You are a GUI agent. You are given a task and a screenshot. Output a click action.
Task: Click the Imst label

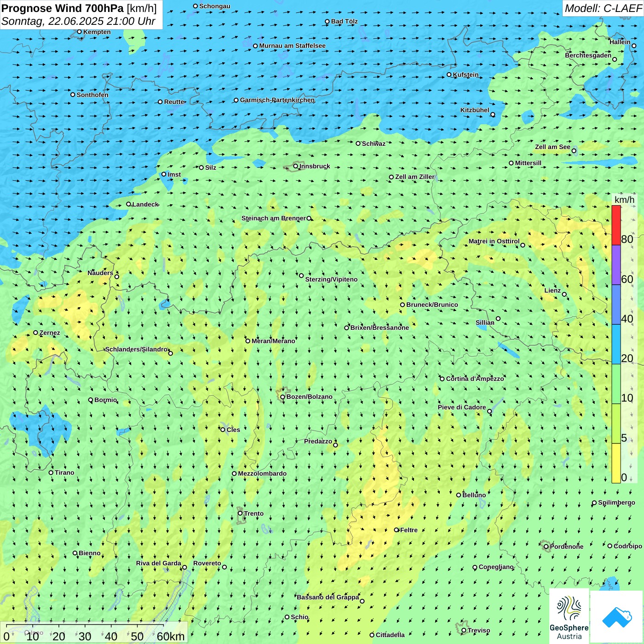pyautogui.click(x=174, y=174)
